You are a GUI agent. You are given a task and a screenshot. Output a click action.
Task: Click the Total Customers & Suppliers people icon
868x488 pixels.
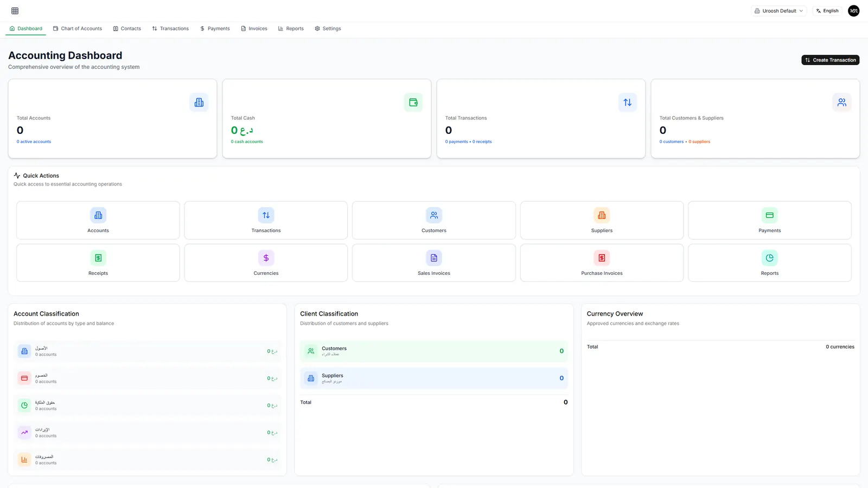click(x=842, y=102)
